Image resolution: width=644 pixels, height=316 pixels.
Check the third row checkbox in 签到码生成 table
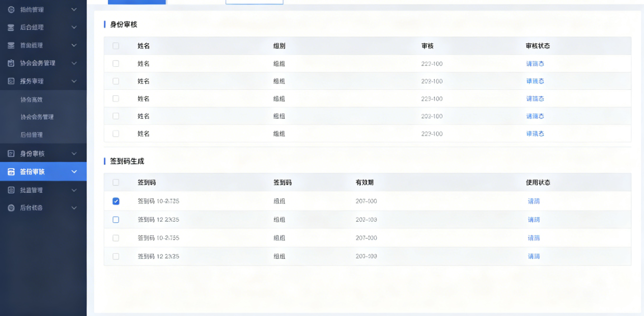116,238
